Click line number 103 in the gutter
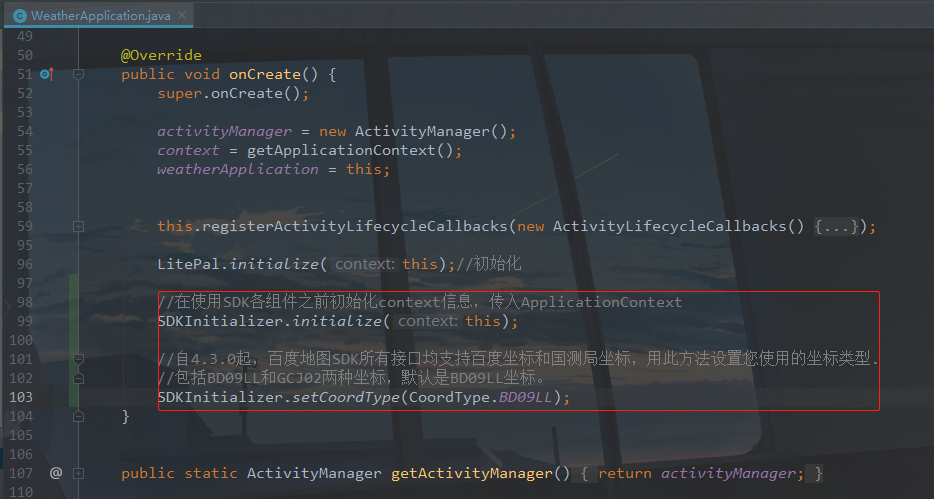 pyautogui.click(x=21, y=397)
